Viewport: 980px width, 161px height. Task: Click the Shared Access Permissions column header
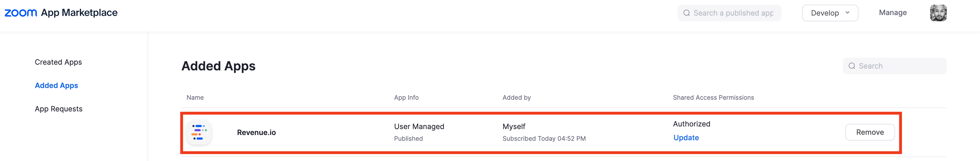coord(713,98)
